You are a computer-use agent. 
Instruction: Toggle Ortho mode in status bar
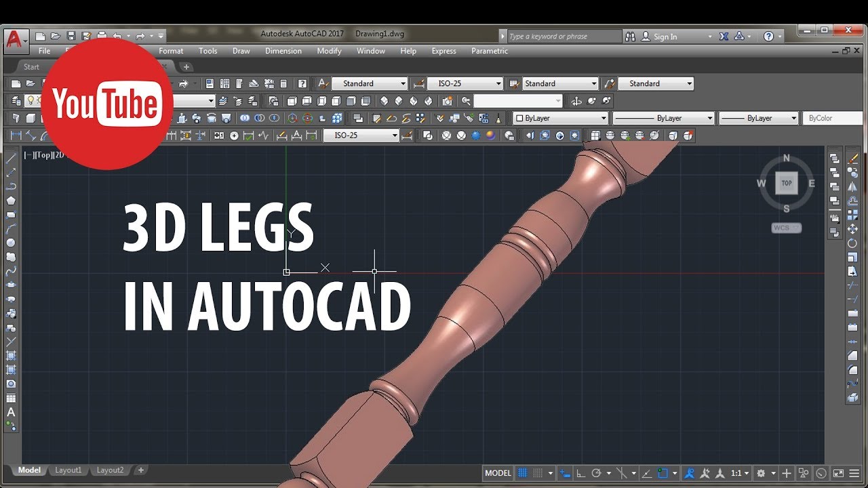click(x=581, y=473)
